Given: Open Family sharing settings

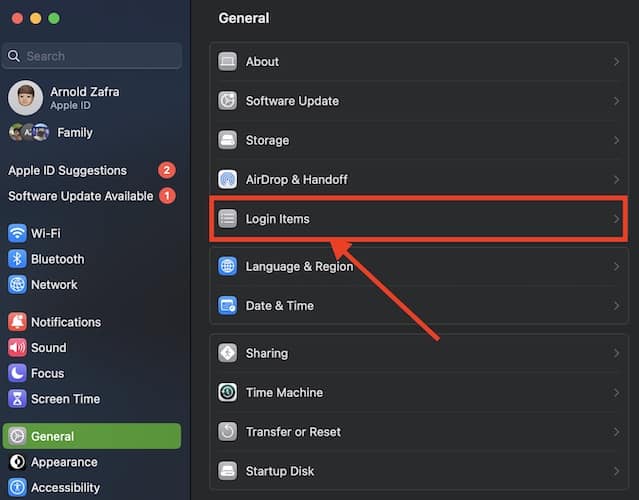Looking at the screenshot, I should point(74,132).
